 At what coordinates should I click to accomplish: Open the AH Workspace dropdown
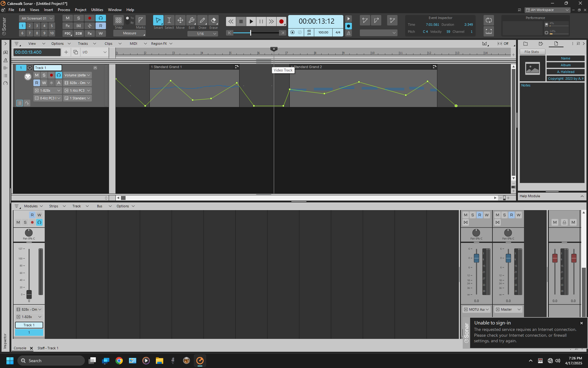pos(547,10)
